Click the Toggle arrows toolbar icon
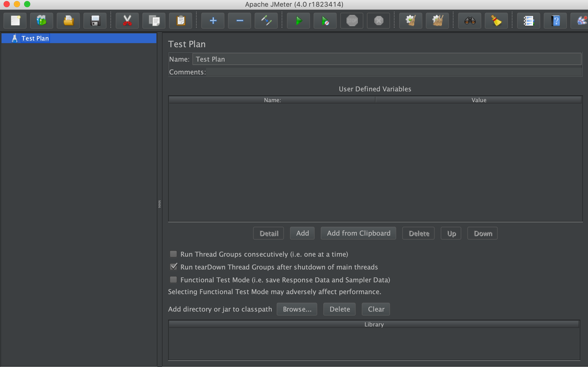Viewport: 588px width, 367px height. point(266,21)
